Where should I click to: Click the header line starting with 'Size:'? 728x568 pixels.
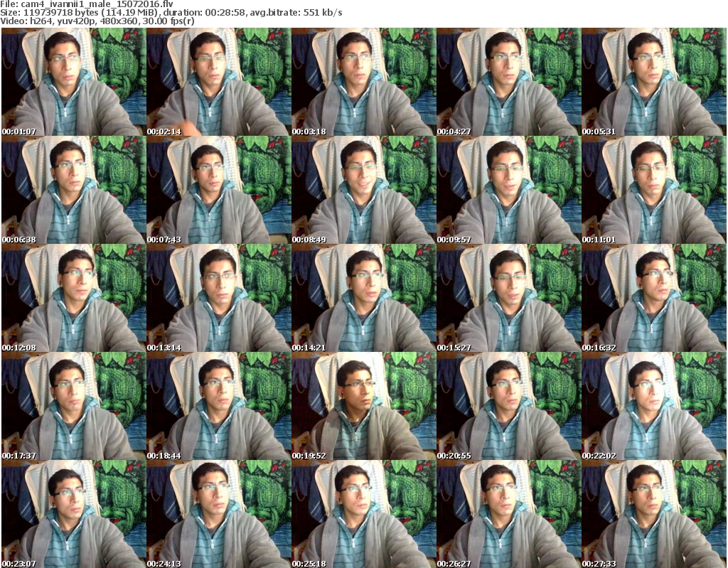pyautogui.click(x=171, y=13)
